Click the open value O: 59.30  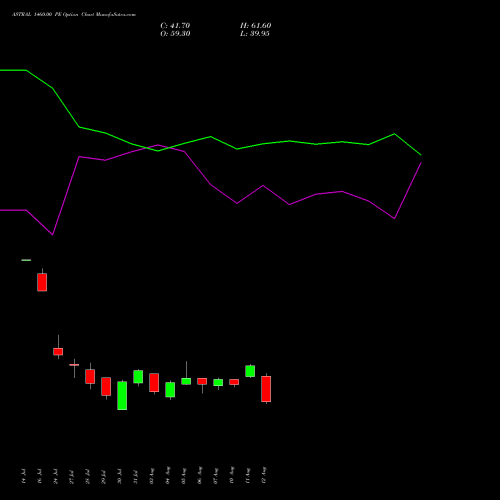click(x=175, y=34)
